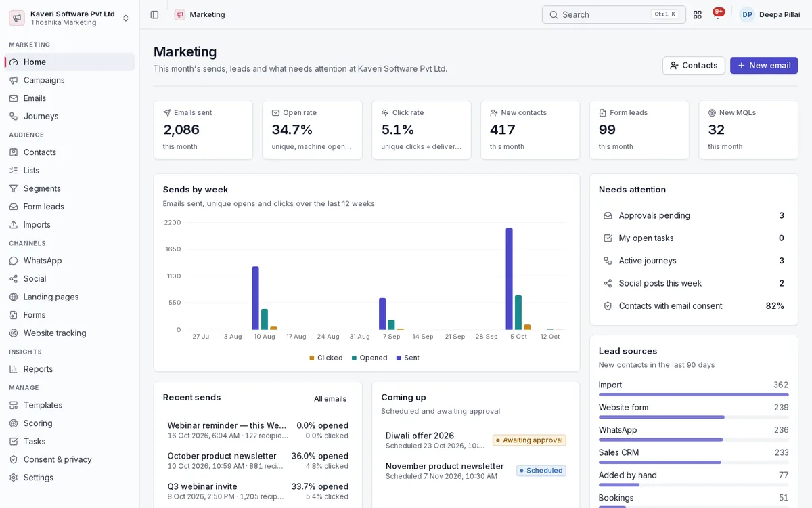Click the Form leads document icon
Image resolution: width=812 pixels, height=508 pixels.
[x=603, y=113]
